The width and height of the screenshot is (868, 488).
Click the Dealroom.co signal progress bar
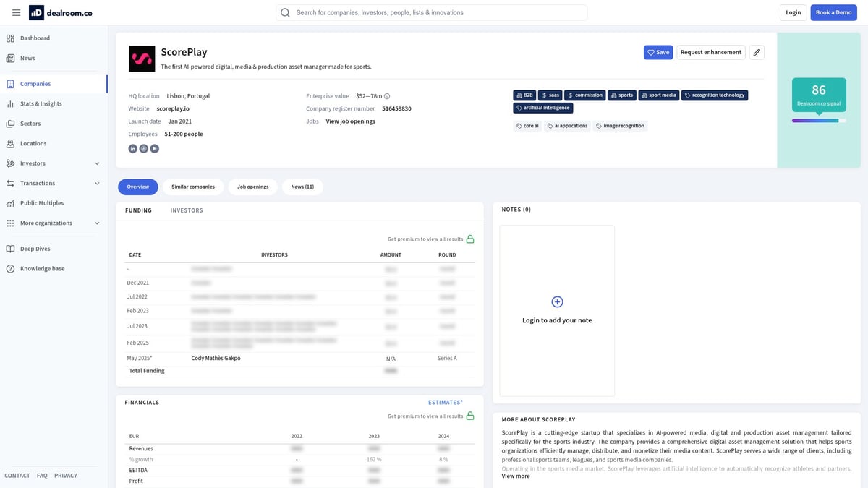[819, 121]
